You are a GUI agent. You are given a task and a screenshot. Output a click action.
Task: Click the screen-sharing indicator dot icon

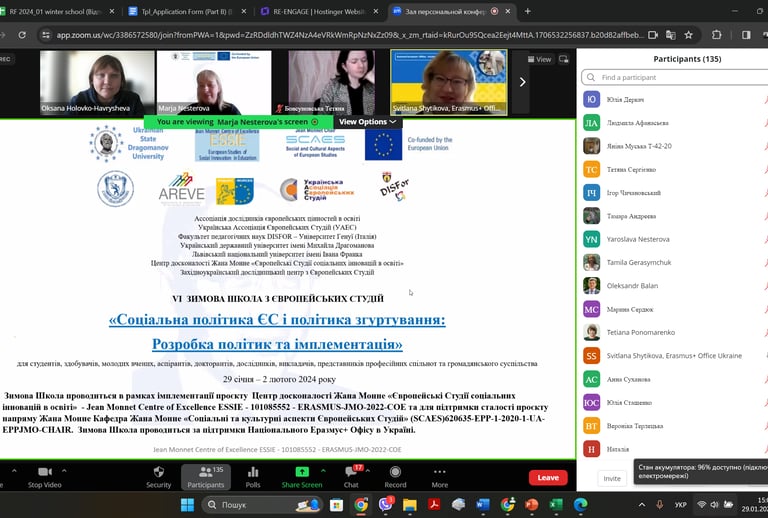coord(315,122)
